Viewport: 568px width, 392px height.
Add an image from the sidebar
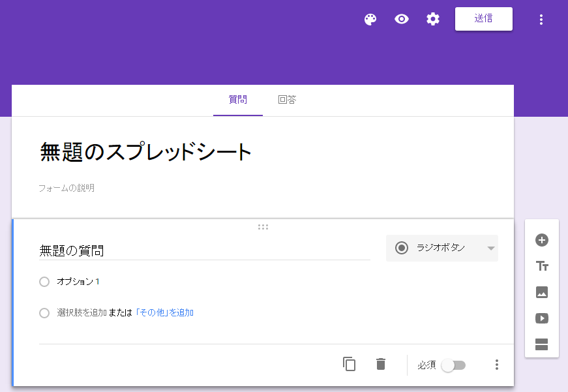[x=542, y=292]
